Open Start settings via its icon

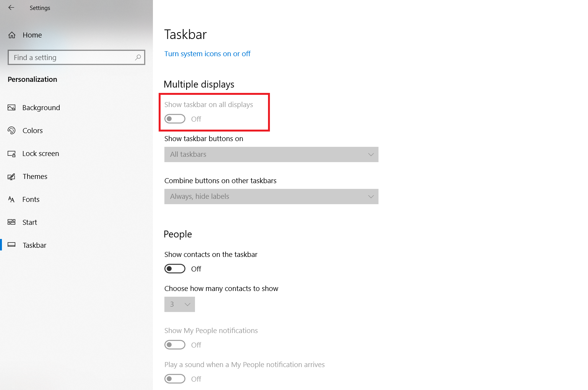pos(12,222)
